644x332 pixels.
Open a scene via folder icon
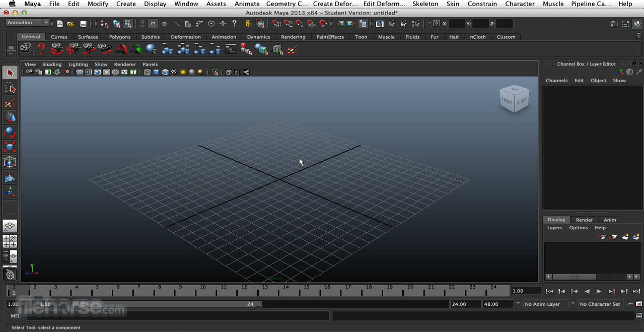(71, 23)
